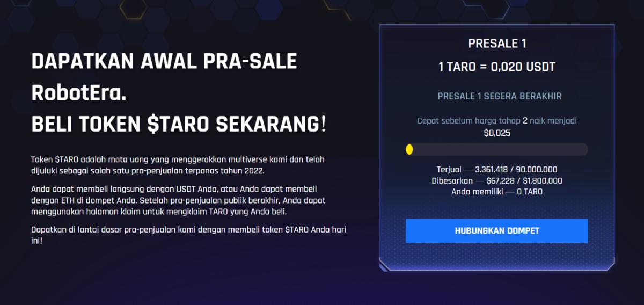The width and height of the screenshot is (644, 305).
Task: Click the paragraph starting with Token $TARO adalah
Action: [178, 165]
